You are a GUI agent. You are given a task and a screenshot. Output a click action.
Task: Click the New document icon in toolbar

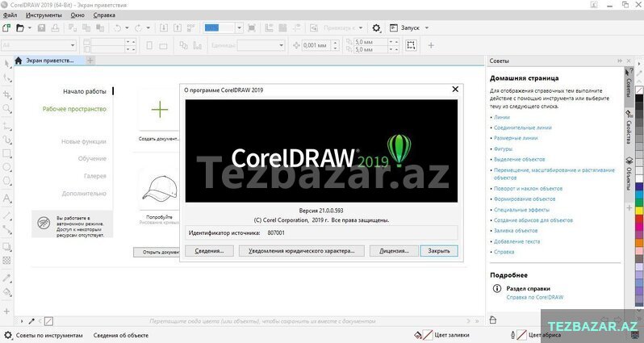click(6, 28)
